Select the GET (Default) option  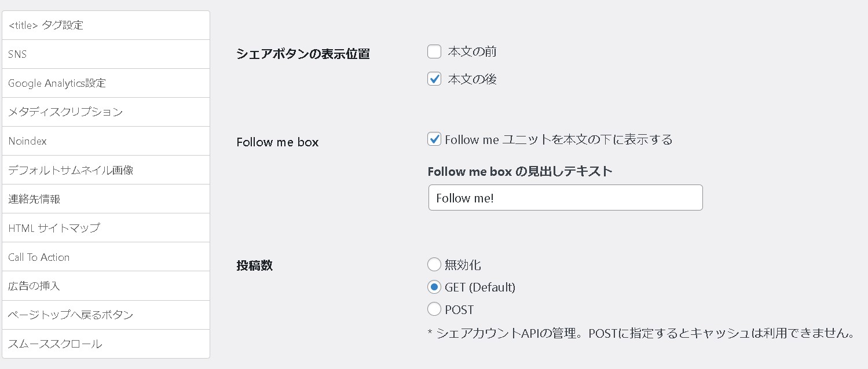coord(434,287)
